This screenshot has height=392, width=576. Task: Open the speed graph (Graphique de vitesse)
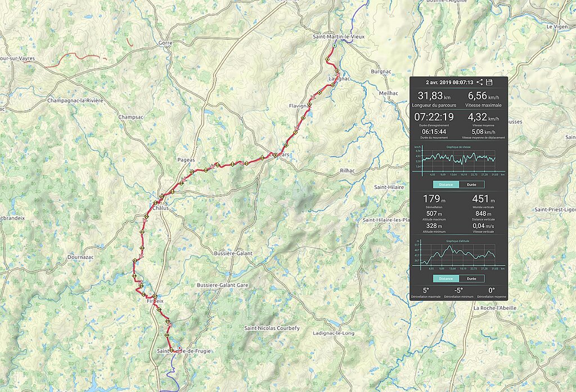point(459,160)
